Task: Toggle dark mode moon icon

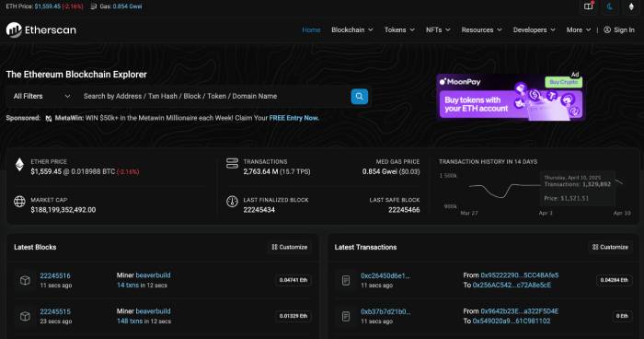Action: [610, 6]
